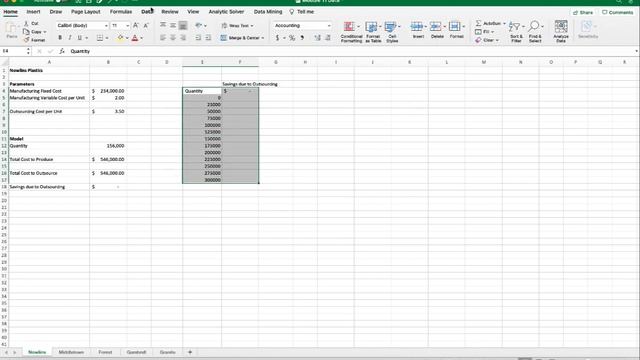This screenshot has height=360, width=640.
Task: Switch to the Insert ribbon tab
Action: [x=33, y=12]
